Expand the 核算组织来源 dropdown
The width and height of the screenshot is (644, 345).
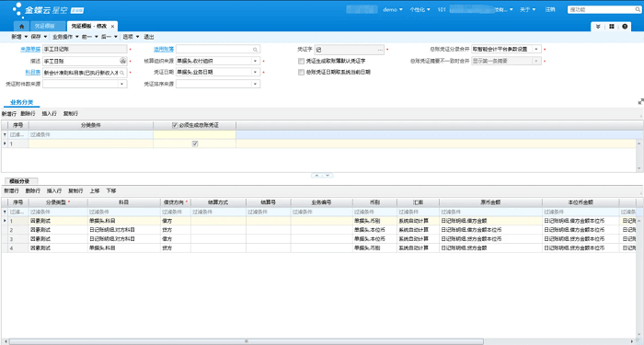coord(255,61)
